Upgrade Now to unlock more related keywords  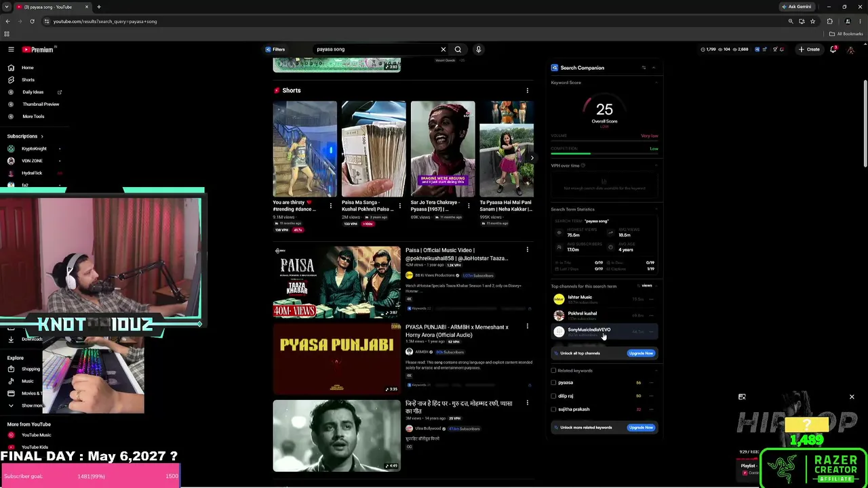pyautogui.click(x=641, y=428)
